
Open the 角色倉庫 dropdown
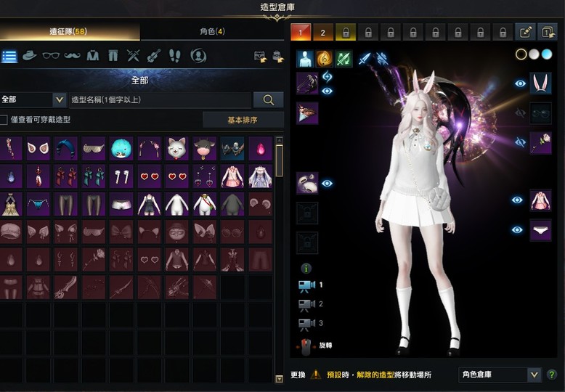(500, 375)
